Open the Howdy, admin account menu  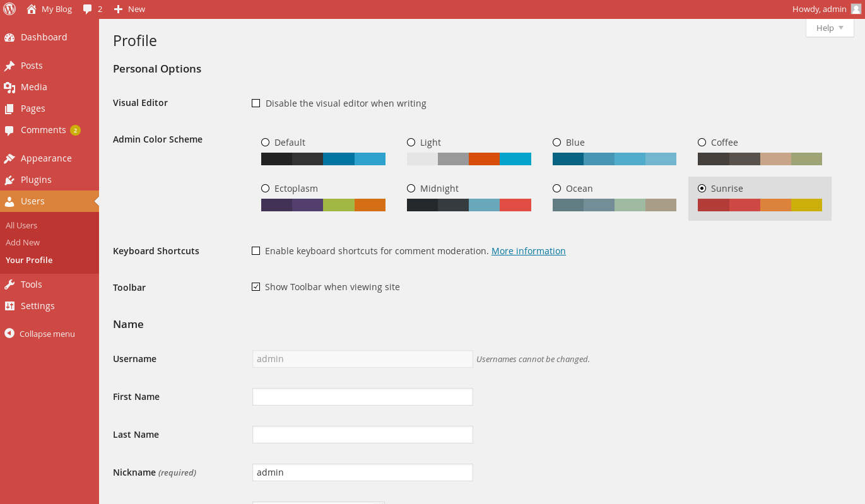click(827, 9)
